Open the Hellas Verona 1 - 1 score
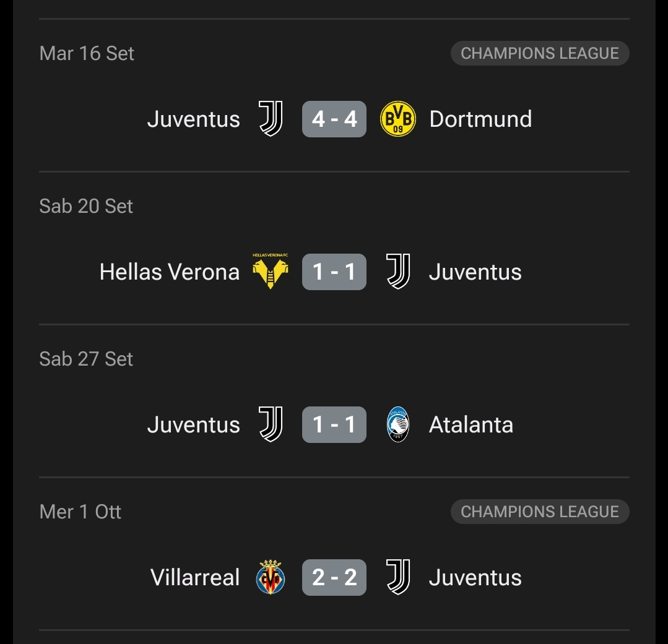Image resolution: width=668 pixels, height=644 pixels. [x=334, y=272]
